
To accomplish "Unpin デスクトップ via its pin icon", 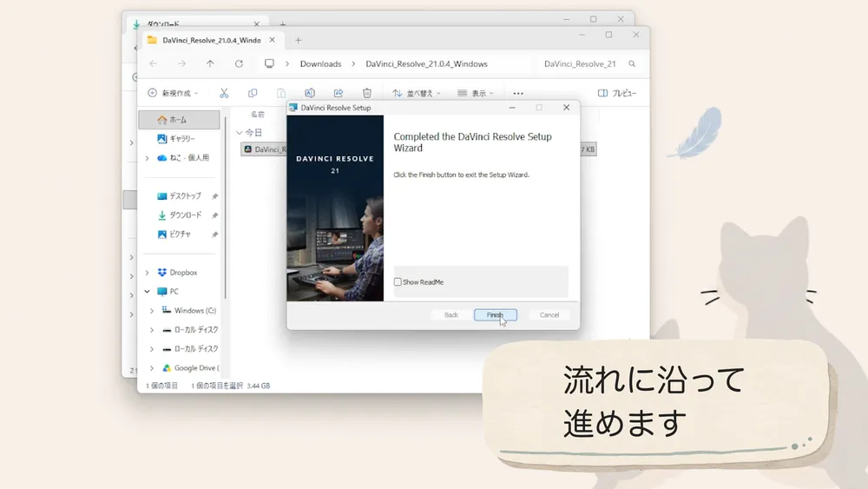I will point(214,196).
